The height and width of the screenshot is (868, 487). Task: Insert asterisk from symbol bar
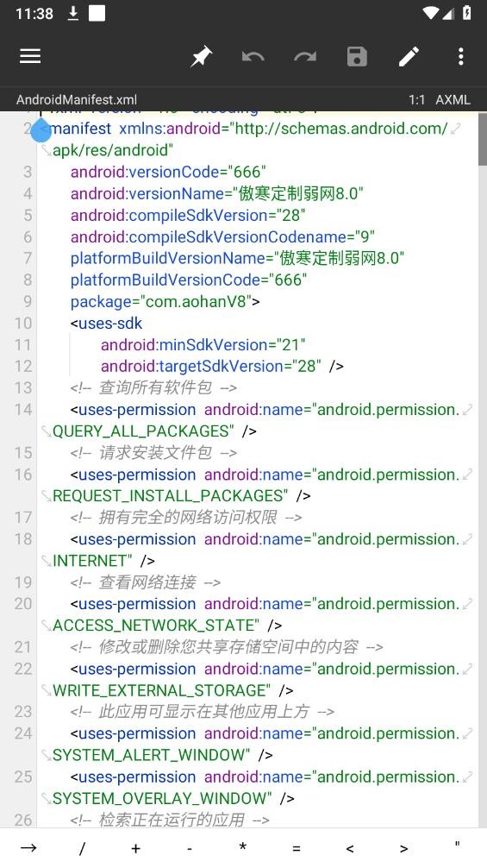pos(243,847)
